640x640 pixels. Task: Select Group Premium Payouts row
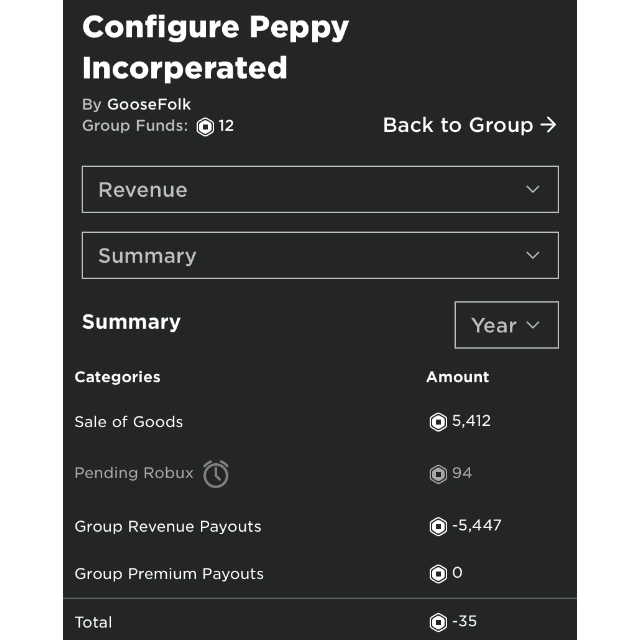320,573
